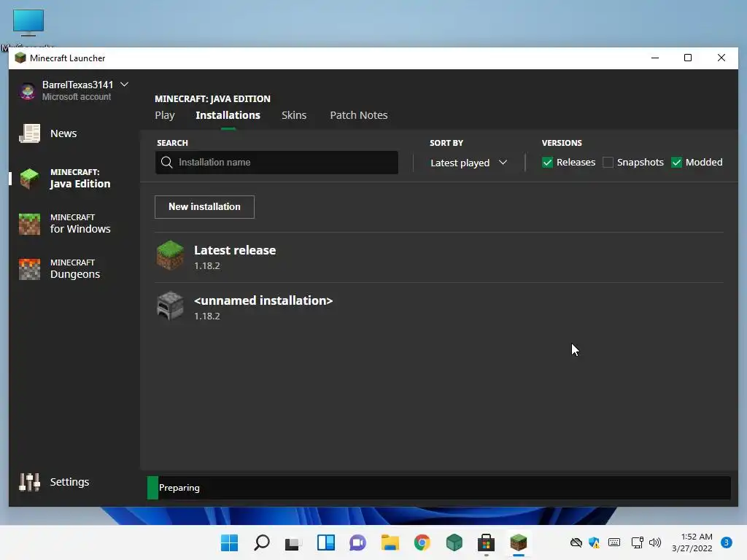The image size is (747, 560).
Task: Open the network tray icon
Action: click(x=637, y=542)
